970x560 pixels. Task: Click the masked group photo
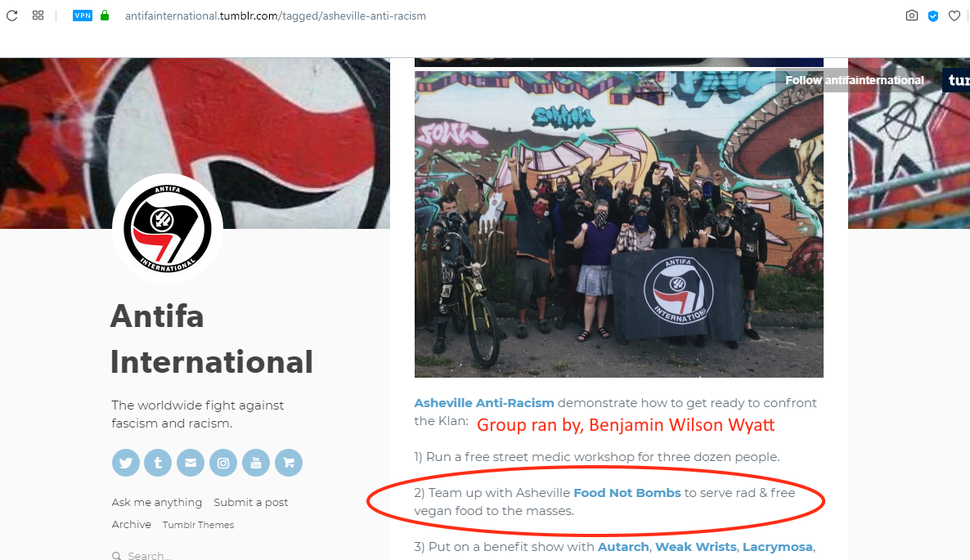click(x=618, y=224)
